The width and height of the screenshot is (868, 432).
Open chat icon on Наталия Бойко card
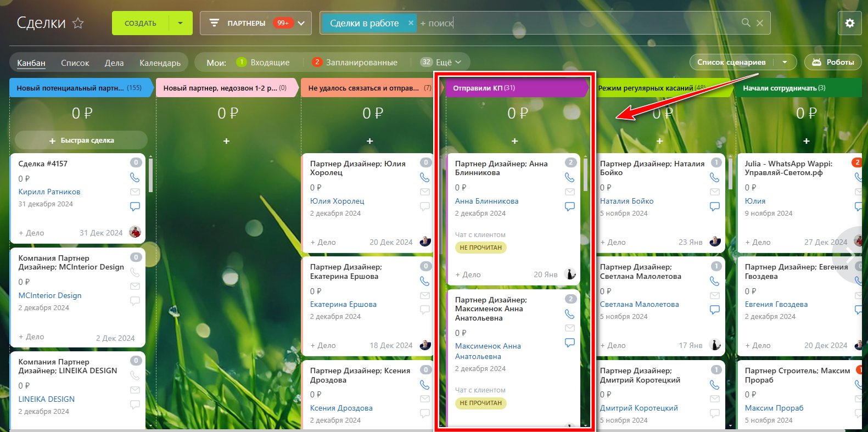click(714, 206)
